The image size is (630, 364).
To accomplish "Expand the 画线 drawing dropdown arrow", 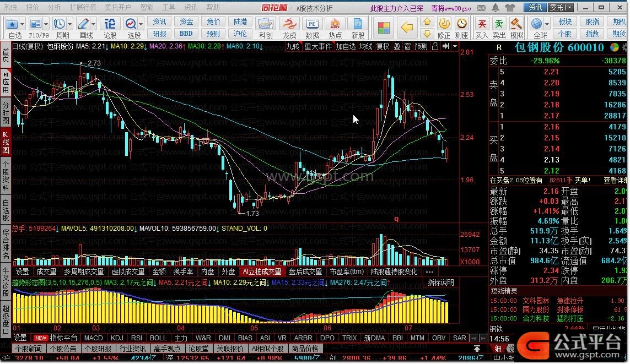I will coord(93,24).
